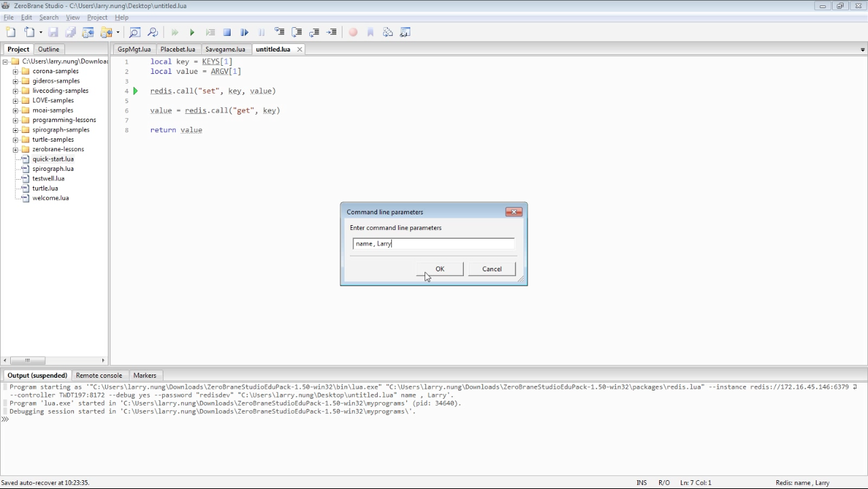Expand the moai-samples folder

[16, 111]
